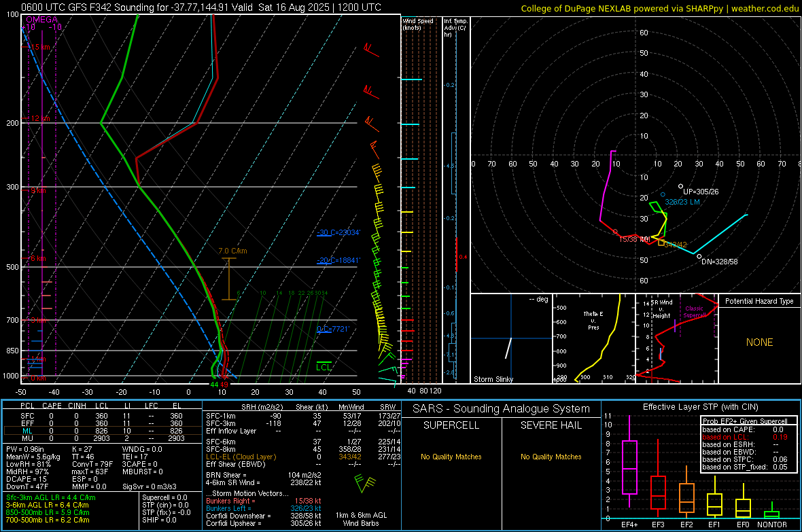Viewport: 802px width, 532px height.
Task: Click the DN=328/58 hodograph label
Action: click(x=720, y=262)
